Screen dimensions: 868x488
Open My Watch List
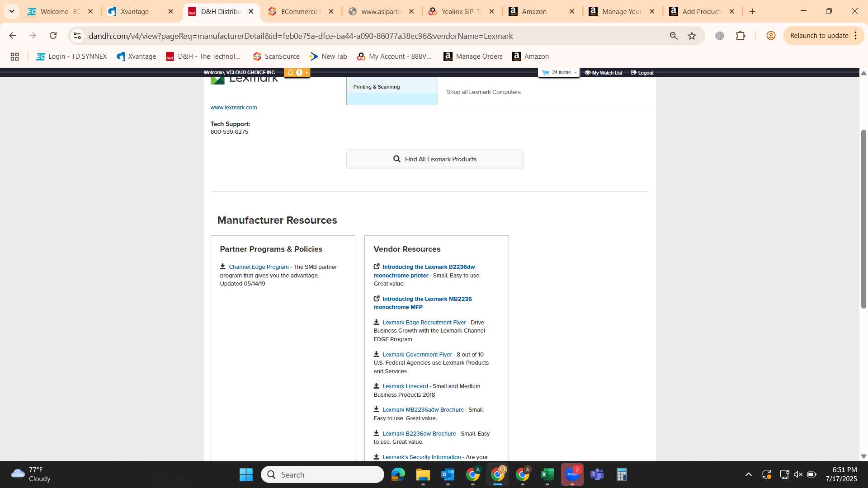click(x=603, y=73)
